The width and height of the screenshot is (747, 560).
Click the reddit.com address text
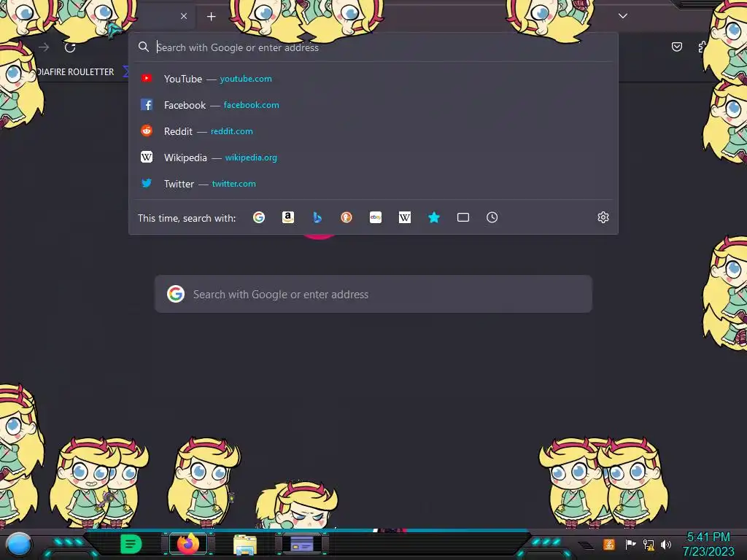click(231, 131)
